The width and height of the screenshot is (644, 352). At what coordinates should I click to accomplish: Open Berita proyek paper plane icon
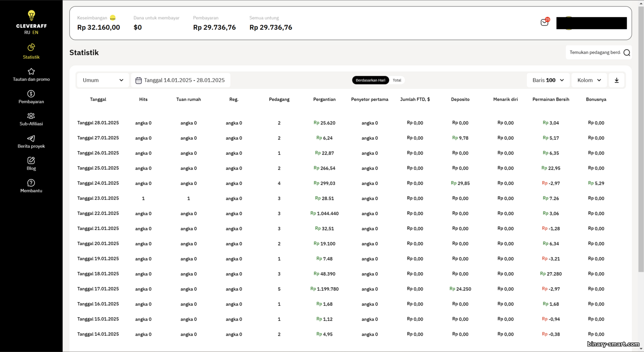[x=31, y=138]
